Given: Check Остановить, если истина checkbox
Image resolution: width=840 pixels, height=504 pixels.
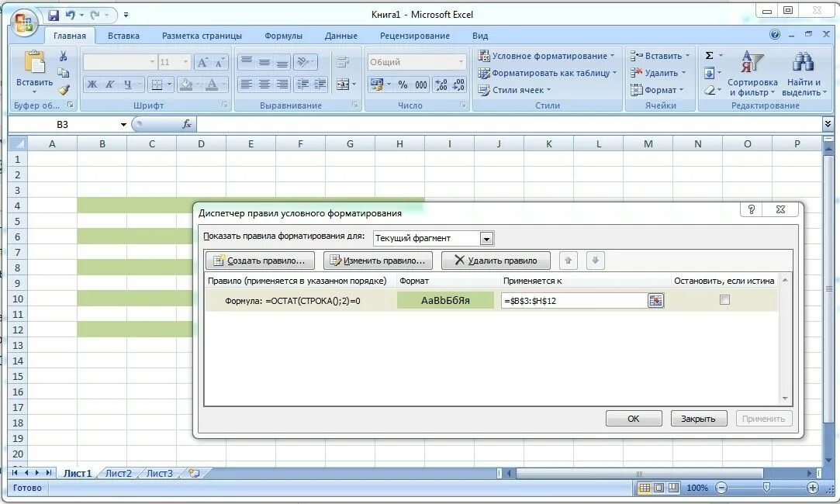Looking at the screenshot, I should [x=724, y=300].
